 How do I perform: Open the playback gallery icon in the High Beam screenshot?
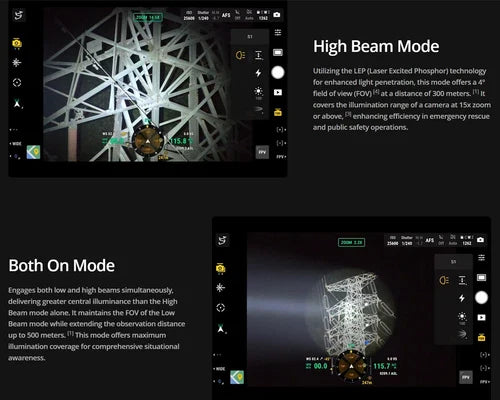278,92
